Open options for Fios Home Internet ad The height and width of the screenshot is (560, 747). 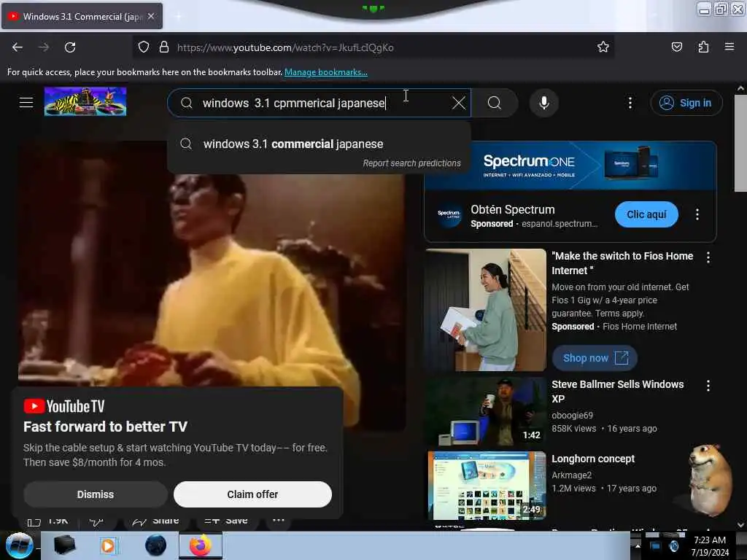708,257
